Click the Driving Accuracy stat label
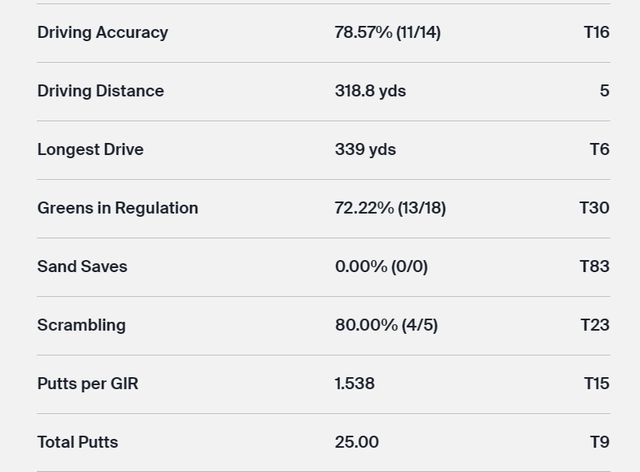The height and width of the screenshot is (472, 640). [102, 32]
